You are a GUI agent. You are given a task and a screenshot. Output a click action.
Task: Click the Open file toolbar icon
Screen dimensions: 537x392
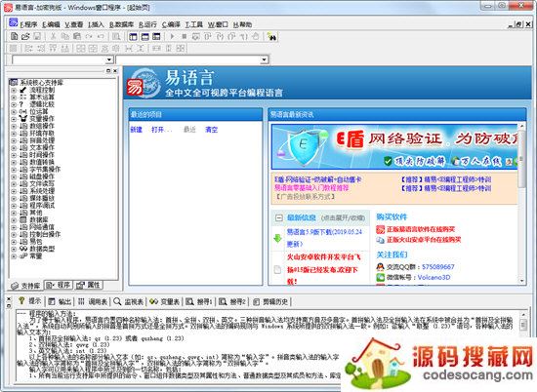[x=25, y=36]
